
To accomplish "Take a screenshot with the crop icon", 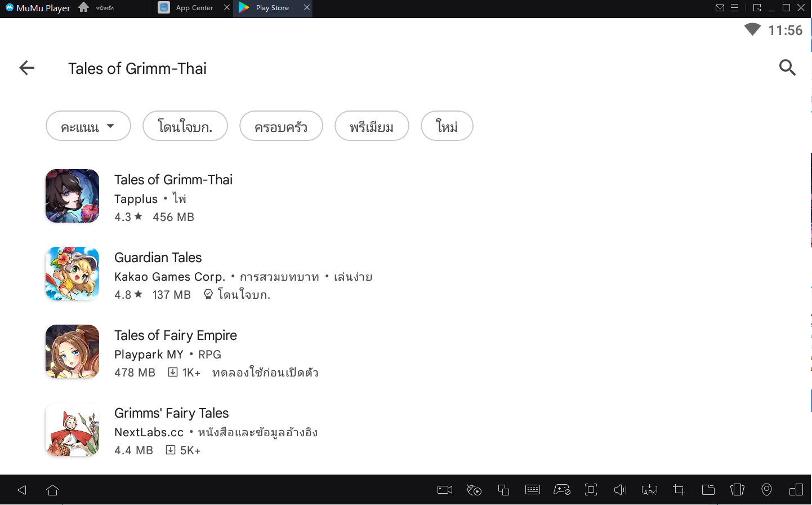I will coord(679,490).
